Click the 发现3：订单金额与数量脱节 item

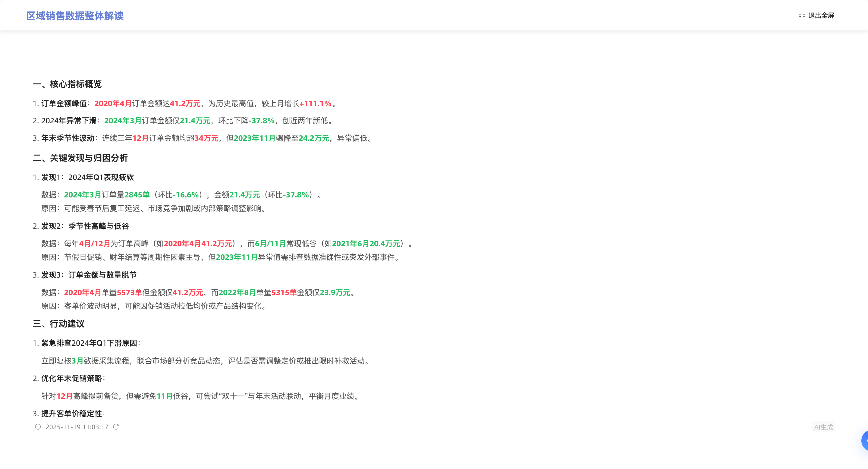point(89,275)
